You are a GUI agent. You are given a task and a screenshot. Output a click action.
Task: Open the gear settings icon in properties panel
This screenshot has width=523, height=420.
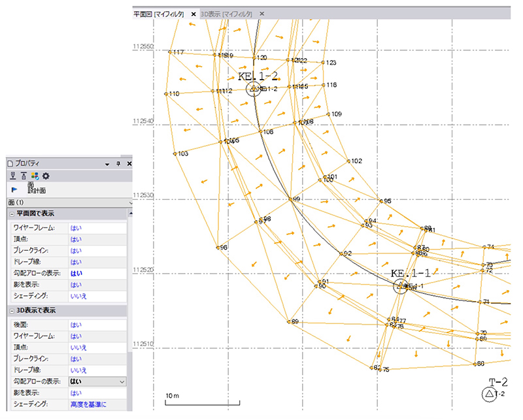46,176
